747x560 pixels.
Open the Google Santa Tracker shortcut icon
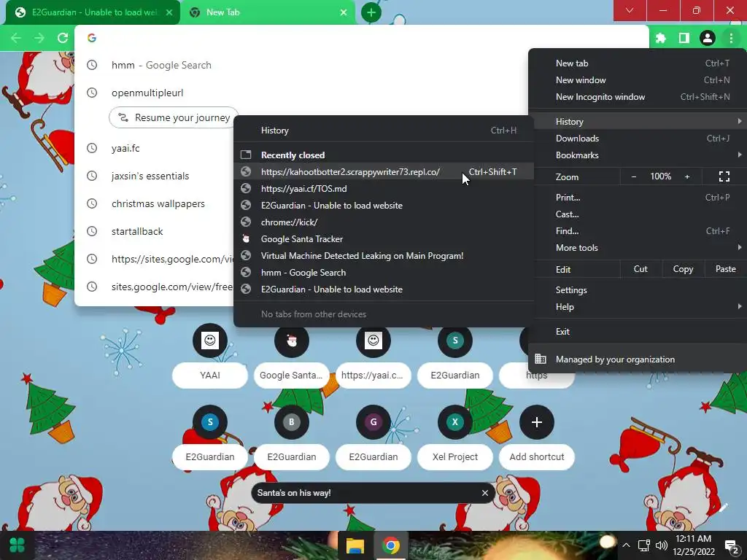[x=292, y=340]
